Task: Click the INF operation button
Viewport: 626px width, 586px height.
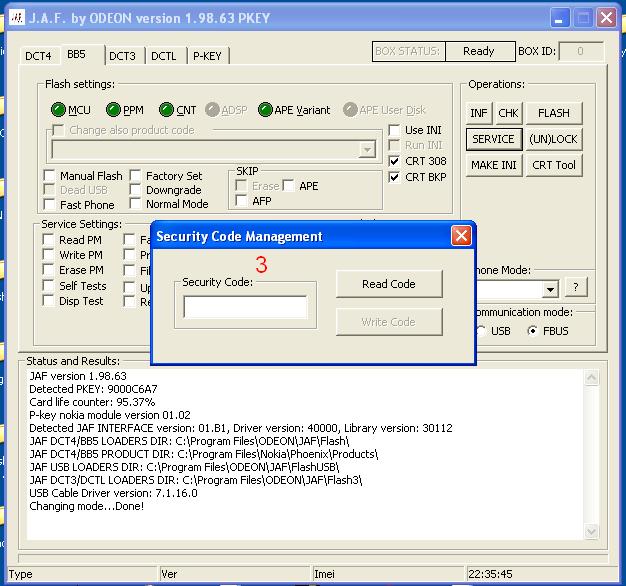Action: click(479, 113)
